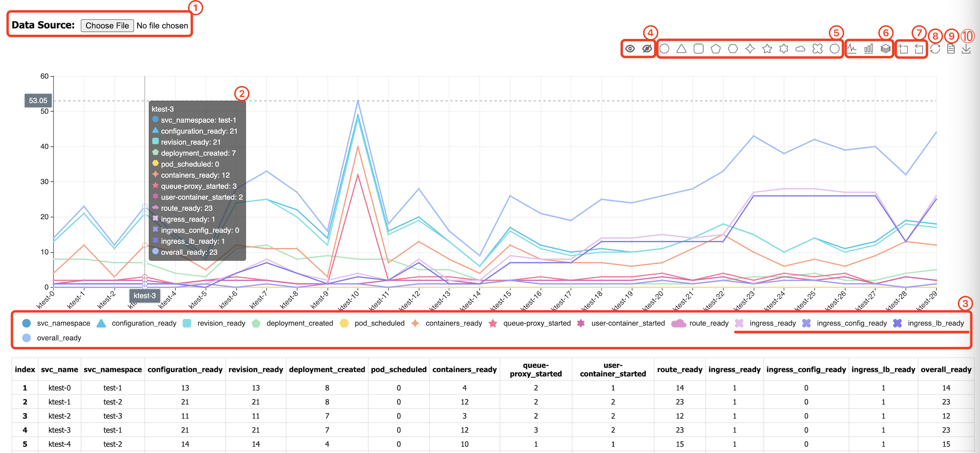Image resolution: width=980 pixels, height=453 pixels.
Task: Click the zoom reset back icon
Action: click(x=919, y=49)
